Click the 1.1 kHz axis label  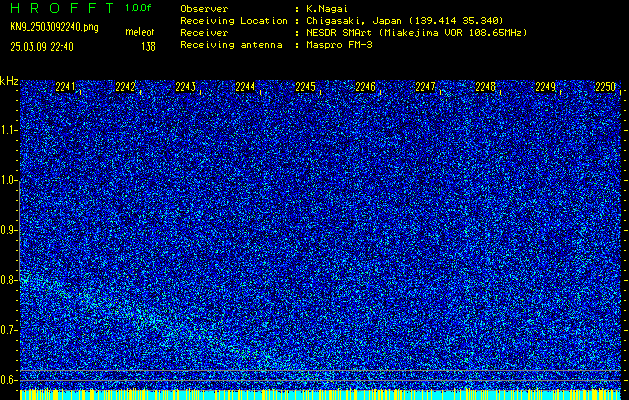(9, 130)
